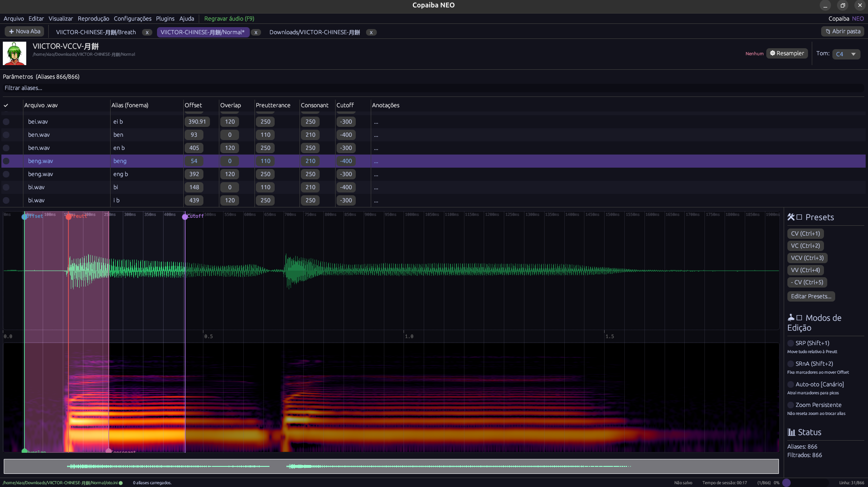Click the Status bar-chart icon
The height and width of the screenshot is (487, 868).
coord(792,432)
